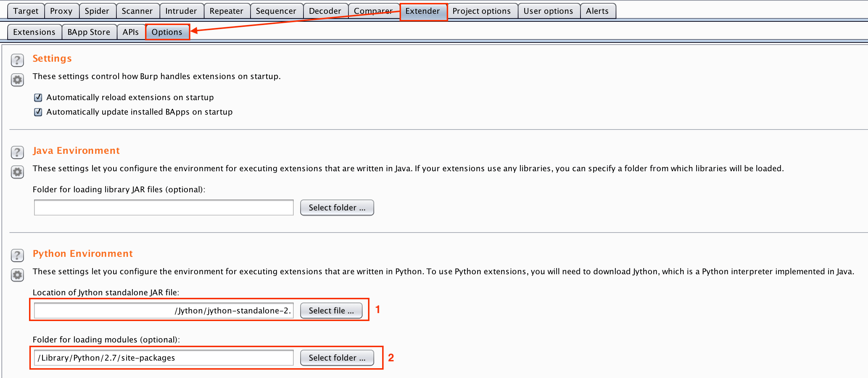Click the Jython standalone JAR path field
868x378 pixels.
pyautogui.click(x=164, y=311)
